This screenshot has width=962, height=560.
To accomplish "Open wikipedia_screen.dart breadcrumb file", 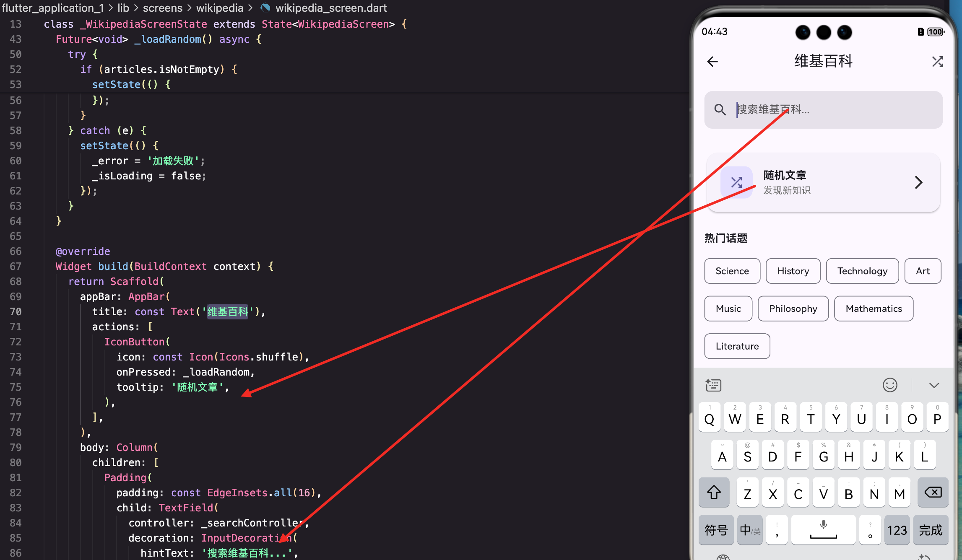I will click(x=331, y=8).
